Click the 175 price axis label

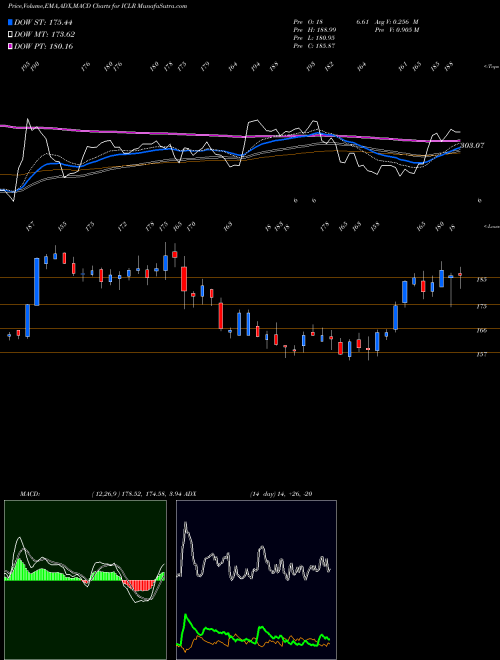pyautogui.click(x=481, y=306)
